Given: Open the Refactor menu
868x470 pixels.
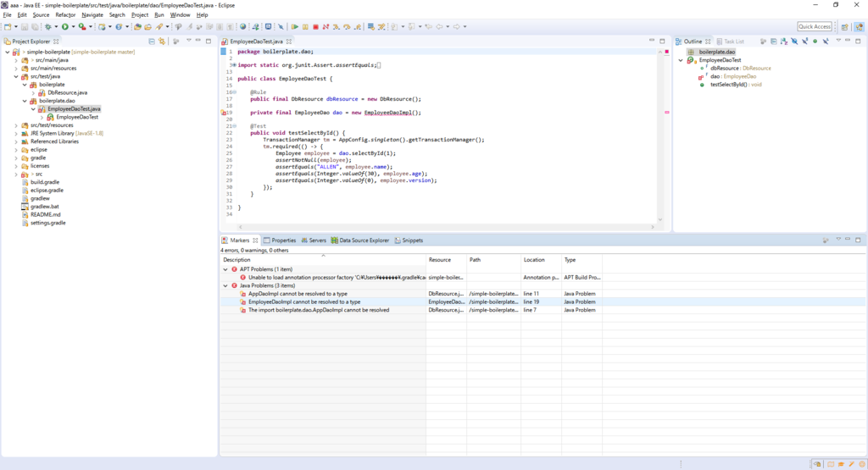Looking at the screenshot, I should tap(65, 15).
